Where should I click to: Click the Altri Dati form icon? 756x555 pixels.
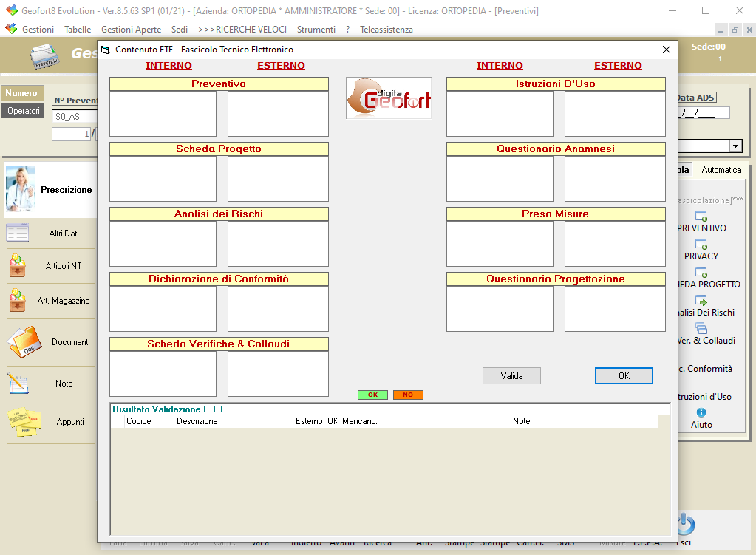tap(18, 233)
